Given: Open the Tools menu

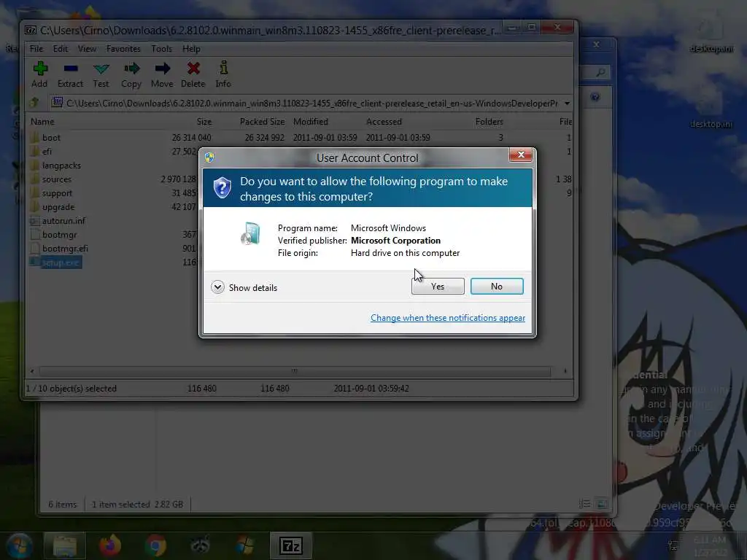Looking at the screenshot, I should pos(161,49).
